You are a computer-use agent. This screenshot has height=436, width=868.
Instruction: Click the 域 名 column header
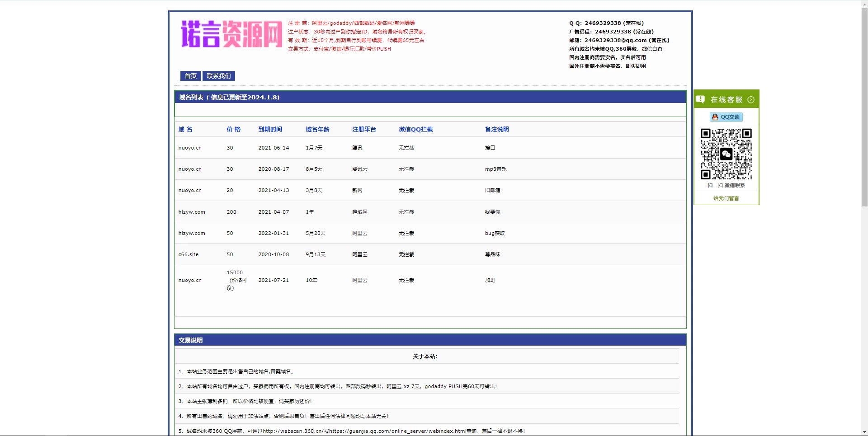(x=185, y=129)
